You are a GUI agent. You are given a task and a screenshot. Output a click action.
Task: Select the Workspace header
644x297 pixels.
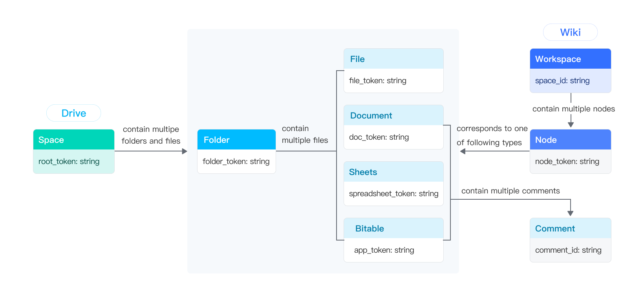(x=570, y=59)
